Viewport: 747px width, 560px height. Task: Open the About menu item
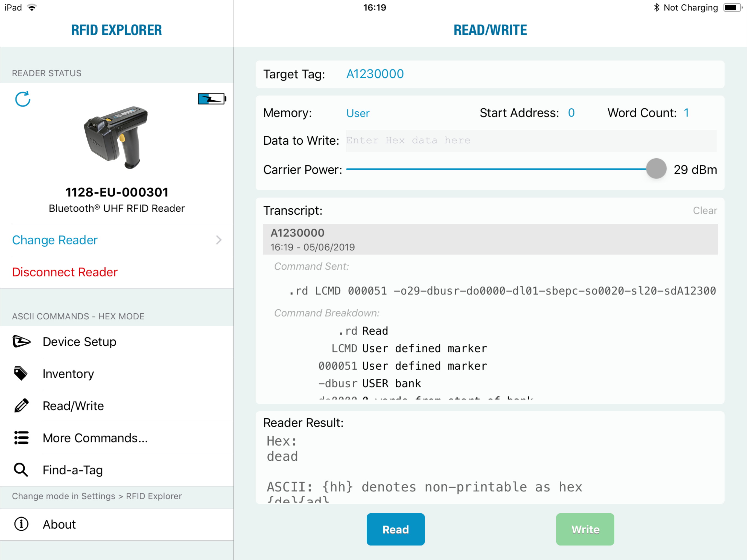[117, 524]
